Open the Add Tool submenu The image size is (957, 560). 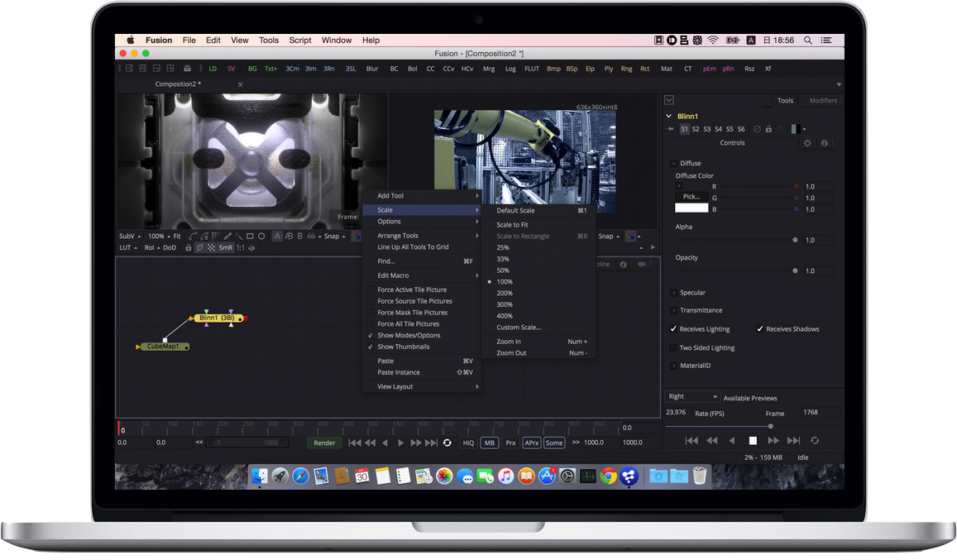click(x=421, y=196)
